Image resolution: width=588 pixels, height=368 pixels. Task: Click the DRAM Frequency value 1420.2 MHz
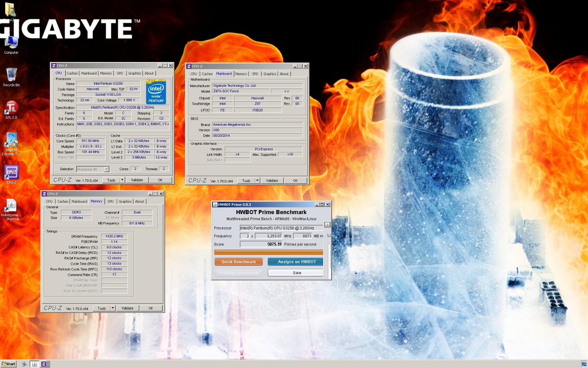tap(114, 236)
